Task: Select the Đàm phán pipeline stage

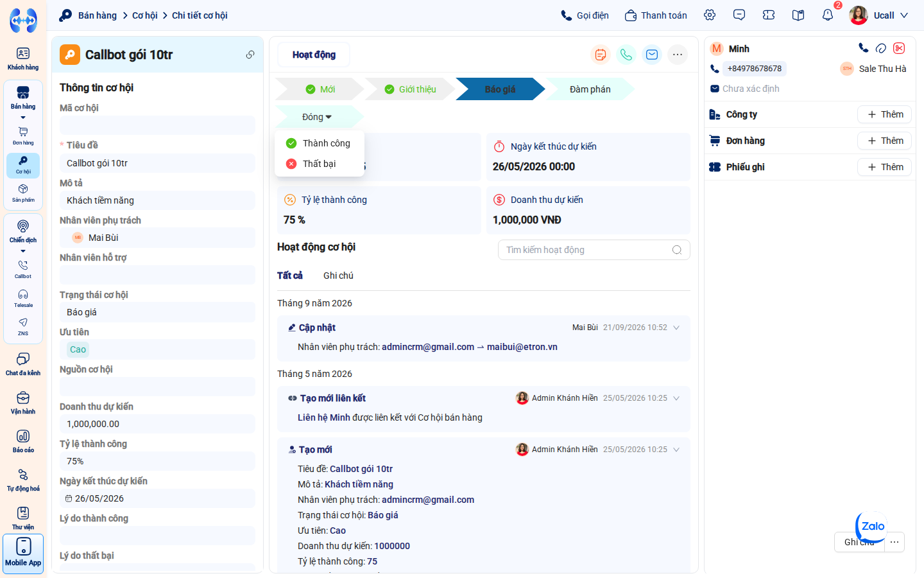Action: [x=590, y=89]
